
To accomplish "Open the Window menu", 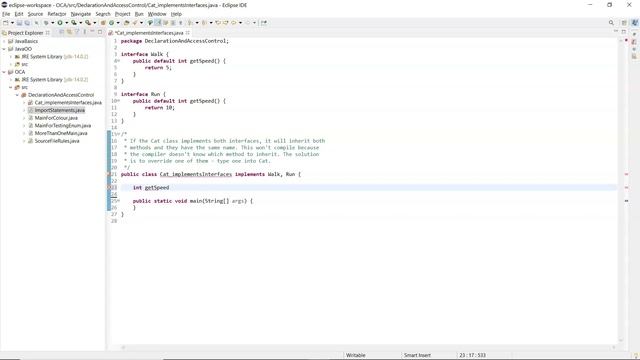I will pos(157,14).
